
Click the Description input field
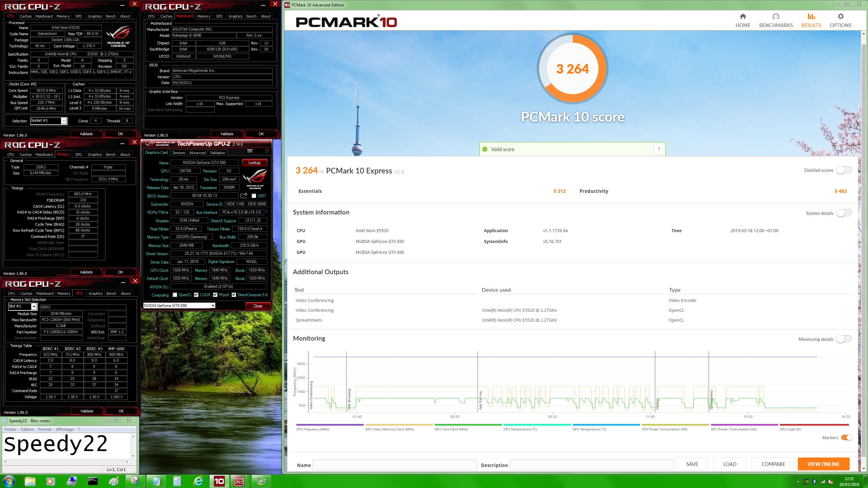click(591, 465)
